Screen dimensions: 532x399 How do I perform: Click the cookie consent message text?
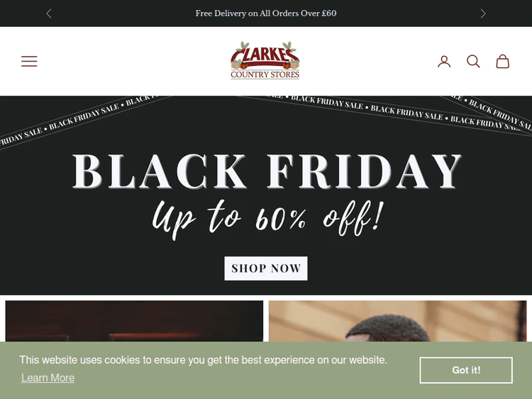point(204,360)
